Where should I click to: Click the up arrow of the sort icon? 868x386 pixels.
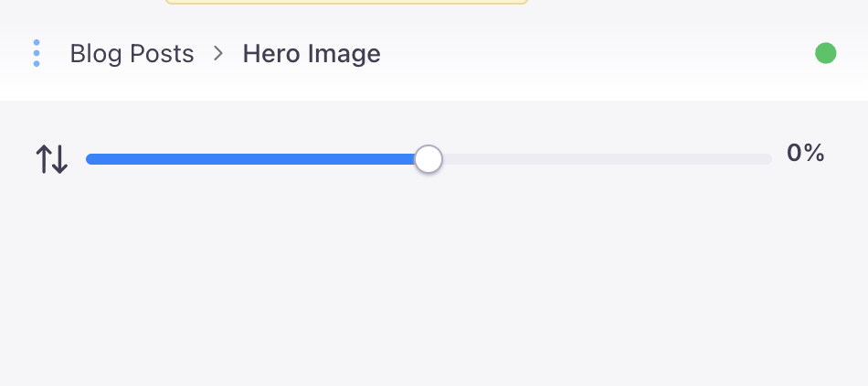coord(44,159)
